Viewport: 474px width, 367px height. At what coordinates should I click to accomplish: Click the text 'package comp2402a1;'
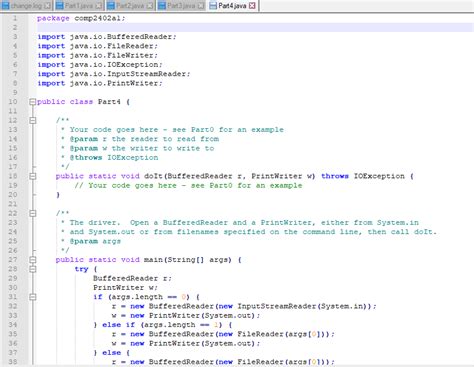81,18
